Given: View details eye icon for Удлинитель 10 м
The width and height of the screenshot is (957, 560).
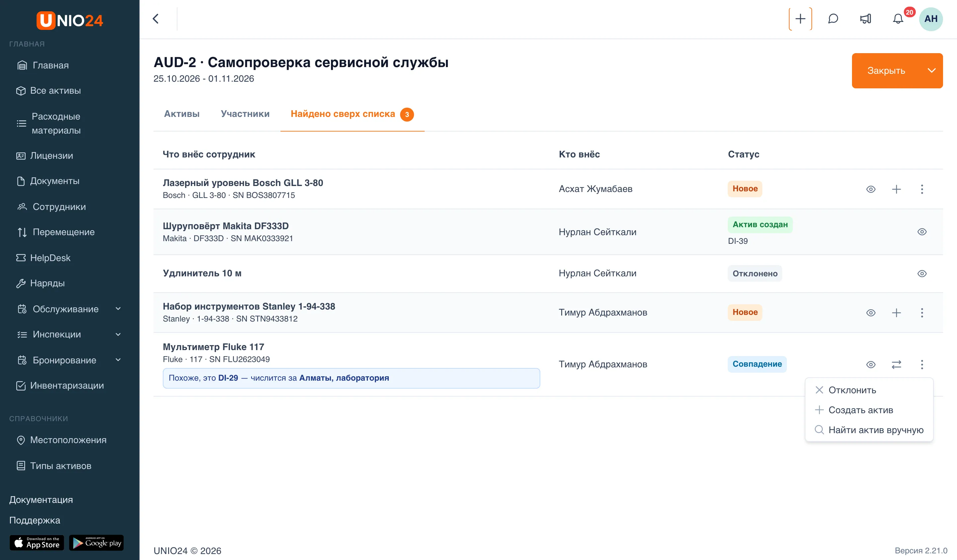Looking at the screenshot, I should 922,273.
